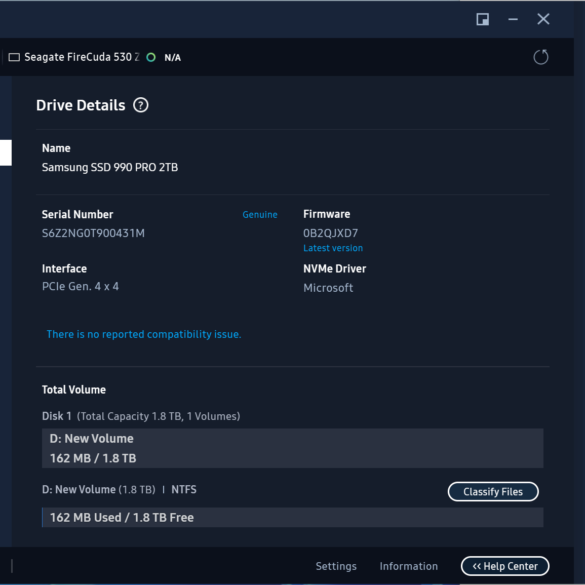Click the drive icon beside Seagate FireCuda
This screenshot has height=585, width=585.
pos(14,57)
